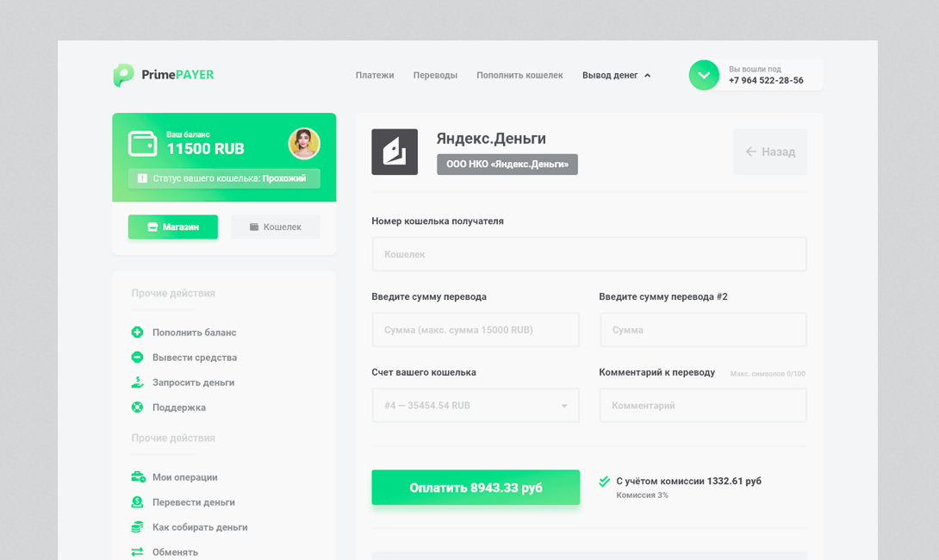Click the PrimePAYER logo icon
The width and height of the screenshot is (939, 560).
pyautogui.click(x=123, y=76)
